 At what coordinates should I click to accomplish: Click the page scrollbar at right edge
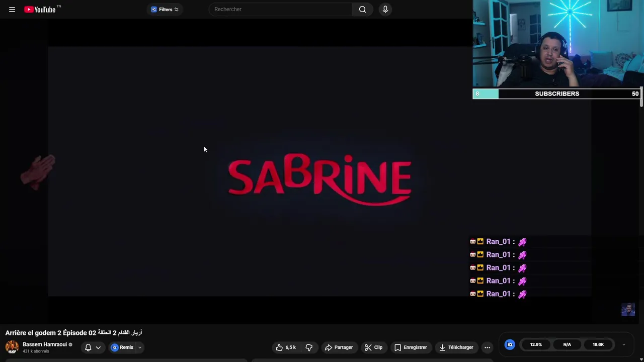click(641, 97)
